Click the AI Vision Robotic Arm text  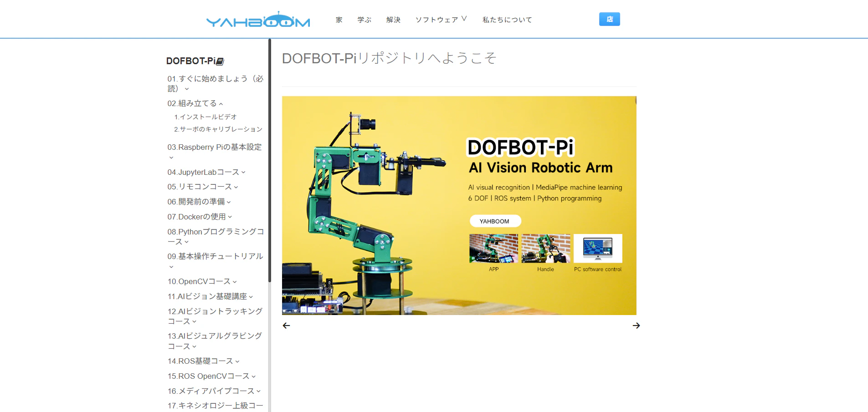tap(540, 168)
